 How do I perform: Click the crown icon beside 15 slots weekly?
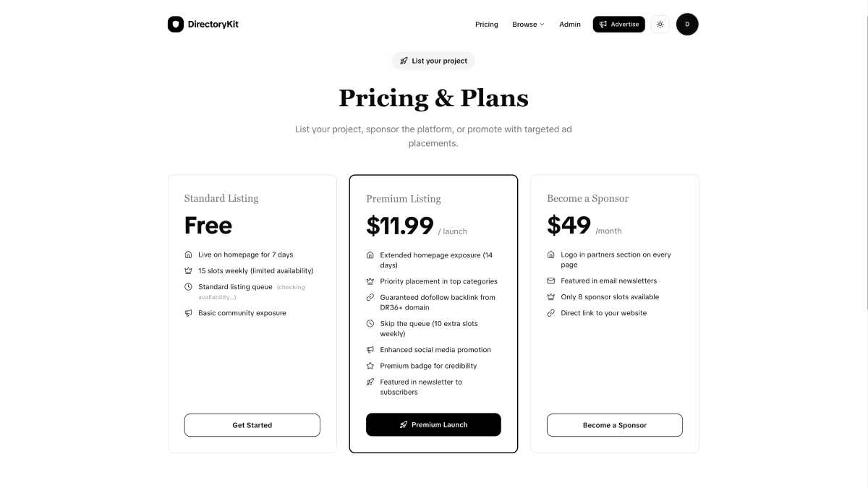(x=189, y=270)
